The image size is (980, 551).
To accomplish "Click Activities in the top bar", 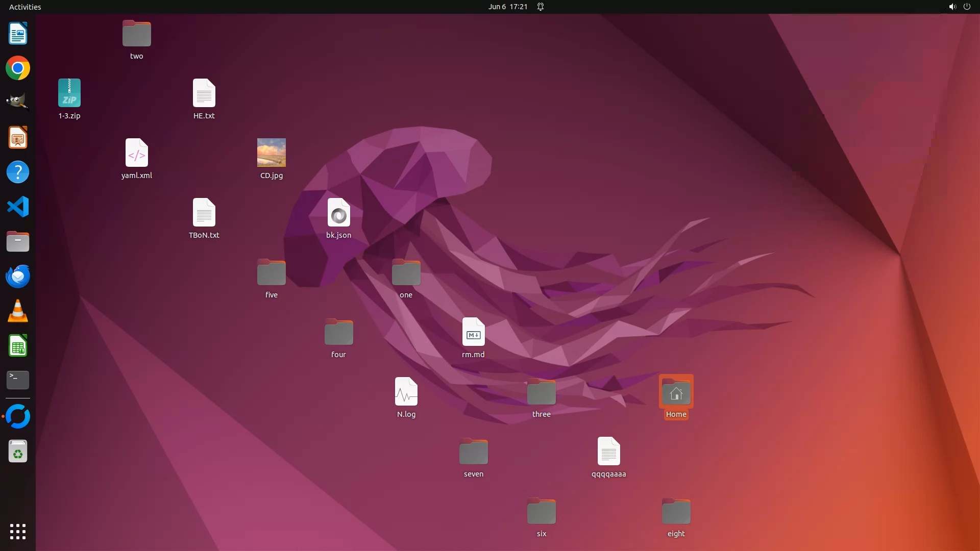I will click(25, 7).
